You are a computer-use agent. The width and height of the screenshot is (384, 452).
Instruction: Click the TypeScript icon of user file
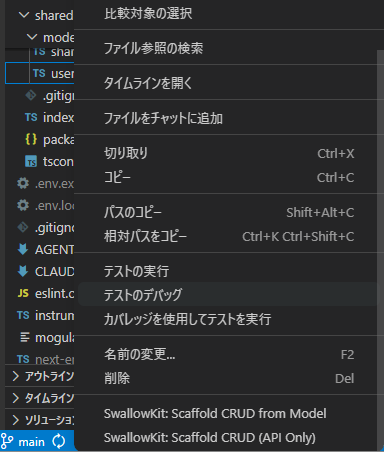pyautogui.click(x=39, y=73)
